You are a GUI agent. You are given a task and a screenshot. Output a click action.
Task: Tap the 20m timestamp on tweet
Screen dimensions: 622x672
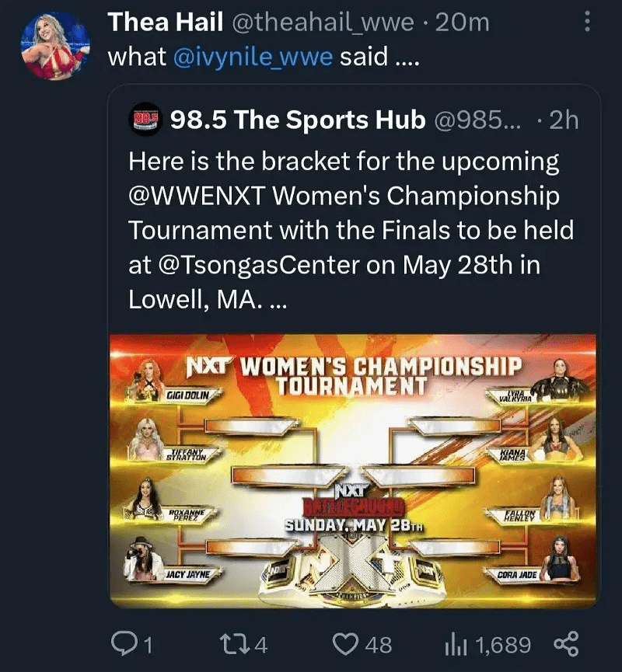click(x=463, y=23)
